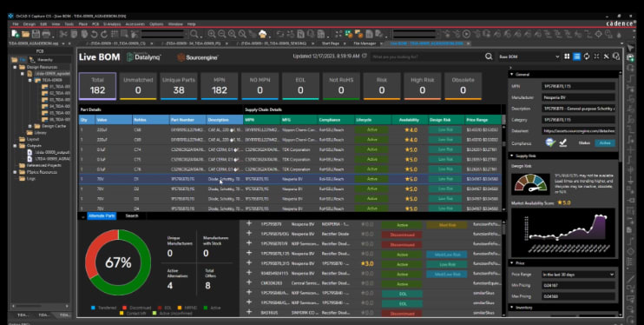Viewport: 644px width, 325px height.
Task: Collapse the Design Resources tree node
Action: click(16, 67)
